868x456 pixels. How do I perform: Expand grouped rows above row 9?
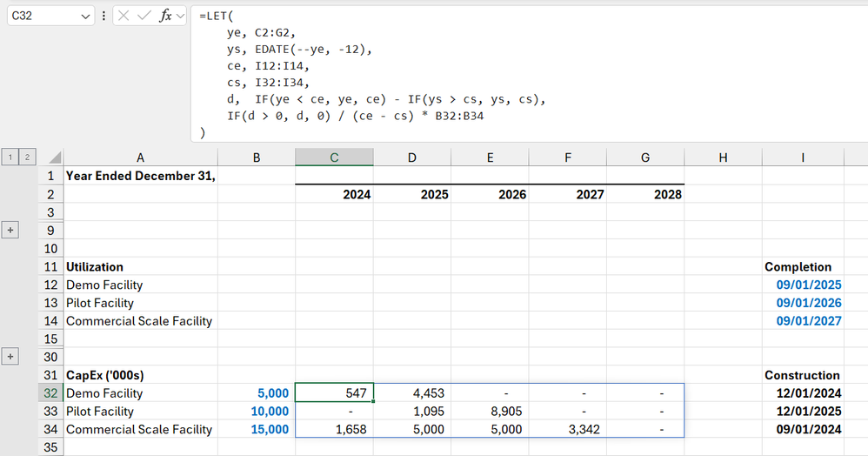point(10,230)
